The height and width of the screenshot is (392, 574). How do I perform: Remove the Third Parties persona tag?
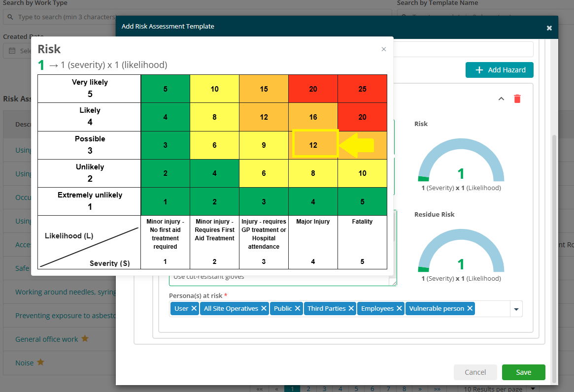pos(351,309)
